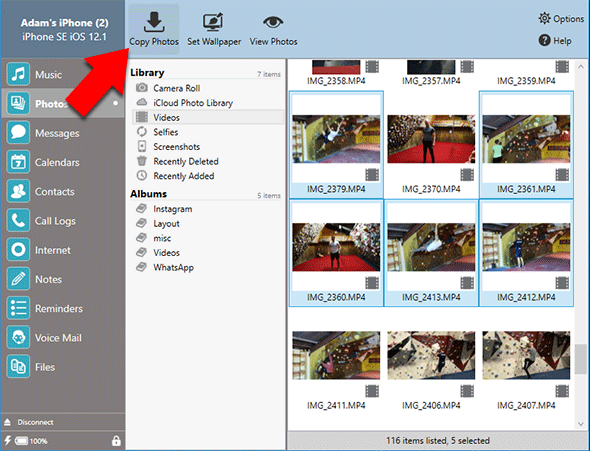Screen dimensions: 590x451
Task: Open the Music section icon
Action: point(18,74)
